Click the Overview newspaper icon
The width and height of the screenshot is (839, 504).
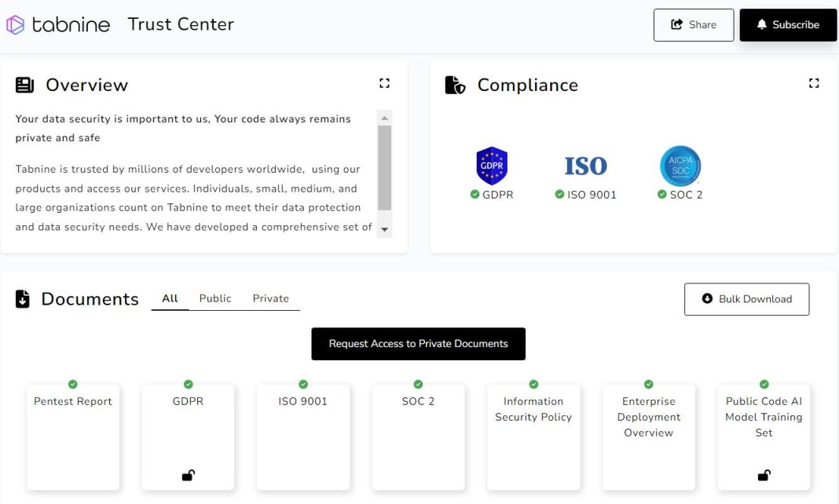[x=24, y=85]
